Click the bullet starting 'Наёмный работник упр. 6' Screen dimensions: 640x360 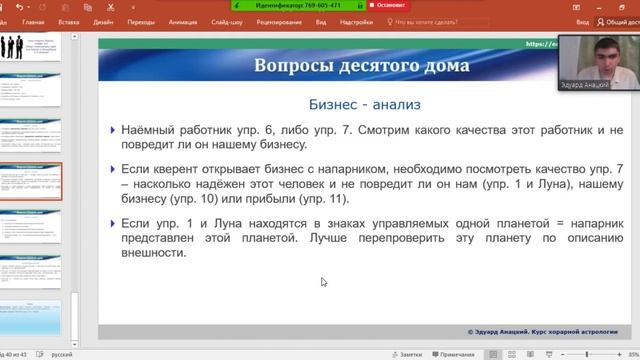coord(372,137)
